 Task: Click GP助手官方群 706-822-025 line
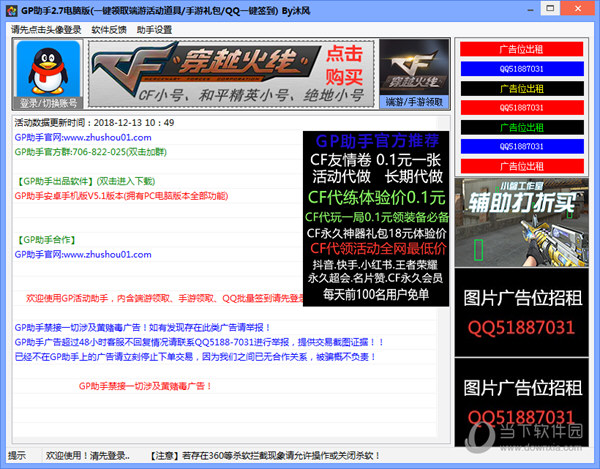(91, 152)
